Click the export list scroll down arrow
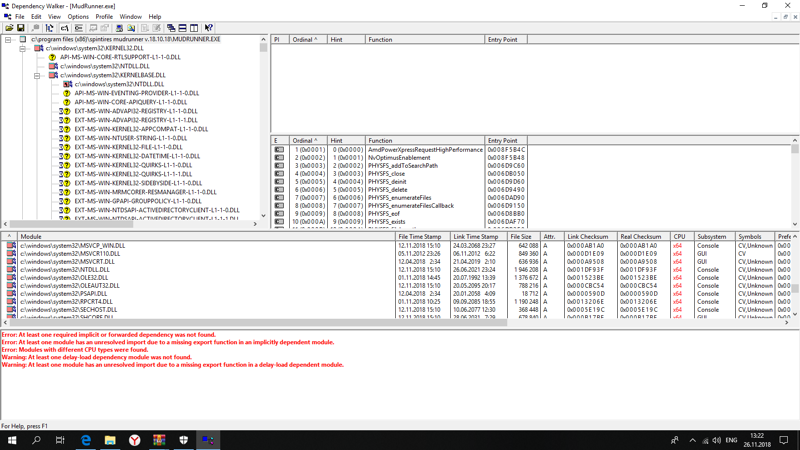Screen dimensions: 800x450 pos(795,224)
